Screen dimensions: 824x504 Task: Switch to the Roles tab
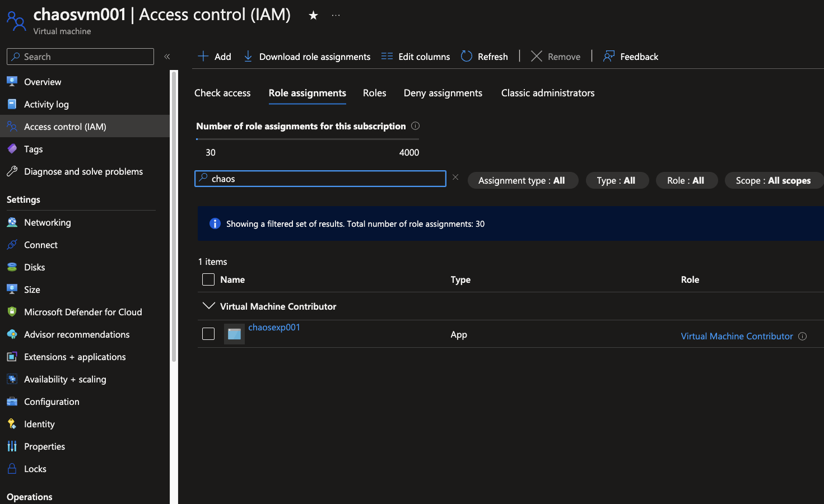375,93
